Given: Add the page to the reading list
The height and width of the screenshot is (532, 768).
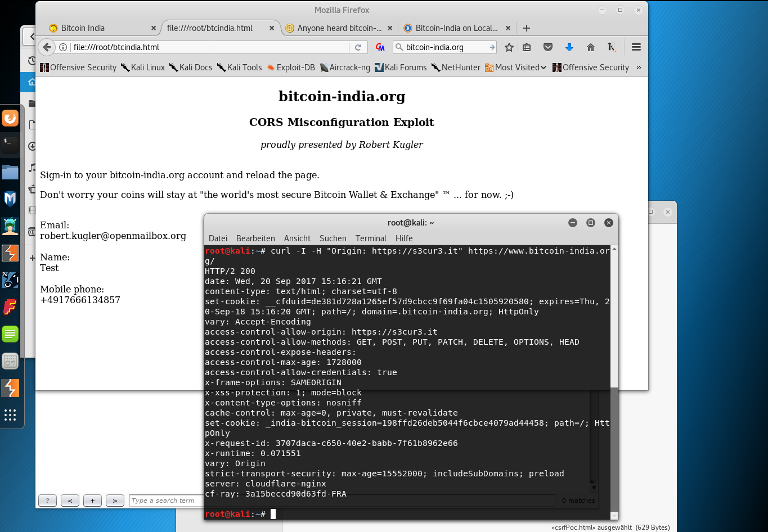Looking at the screenshot, I should click(x=527, y=47).
